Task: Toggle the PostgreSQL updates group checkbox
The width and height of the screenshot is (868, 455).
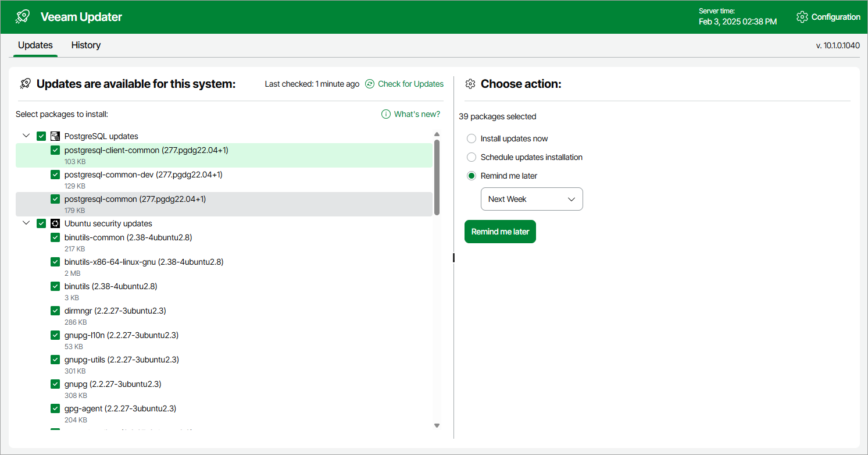Action: pos(41,136)
